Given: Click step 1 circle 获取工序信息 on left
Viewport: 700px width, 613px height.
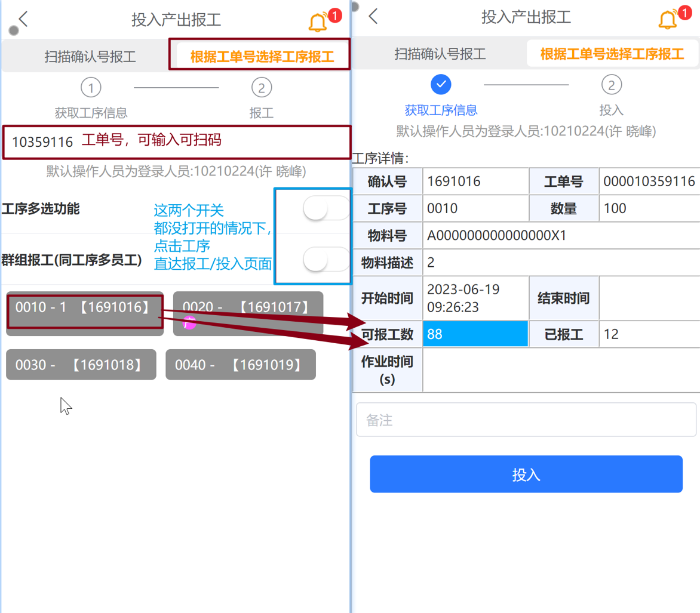Looking at the screenshot, I should (91, 88).
